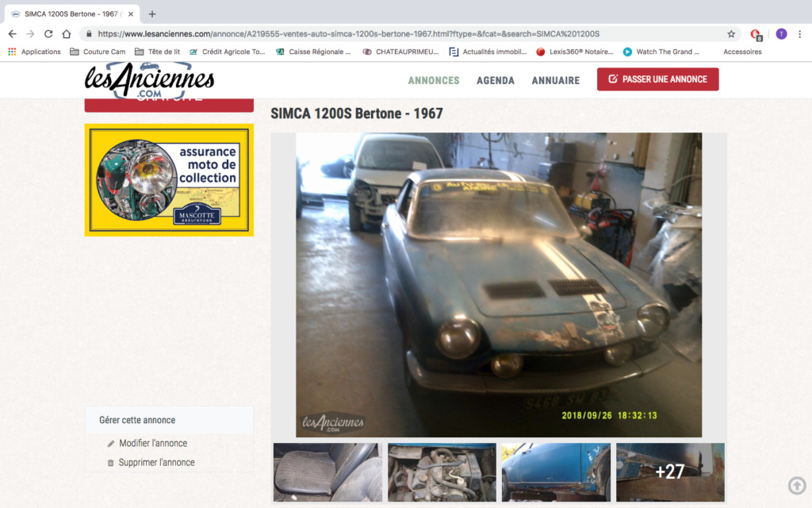The height and width of the screenshot is (508, 812).
Task: Click the red partially hidden sidebar button
Action: (x=169, y=106)
